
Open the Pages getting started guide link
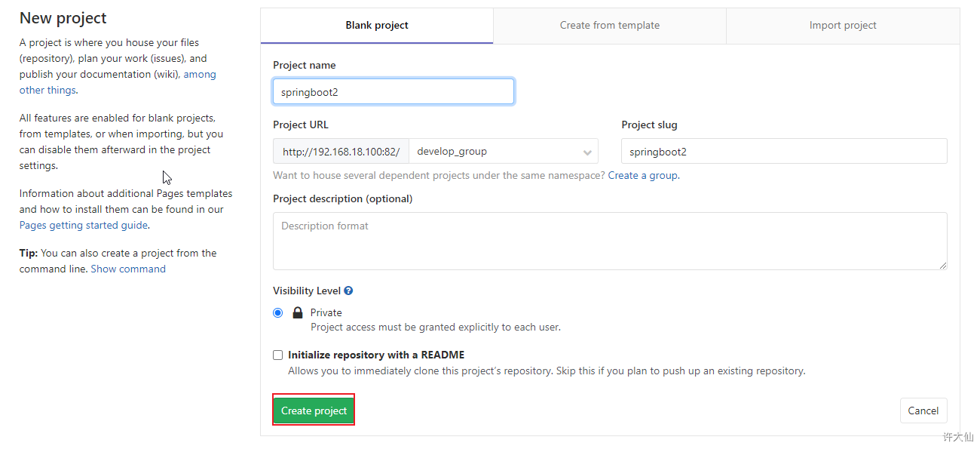[x=83, y=225]
